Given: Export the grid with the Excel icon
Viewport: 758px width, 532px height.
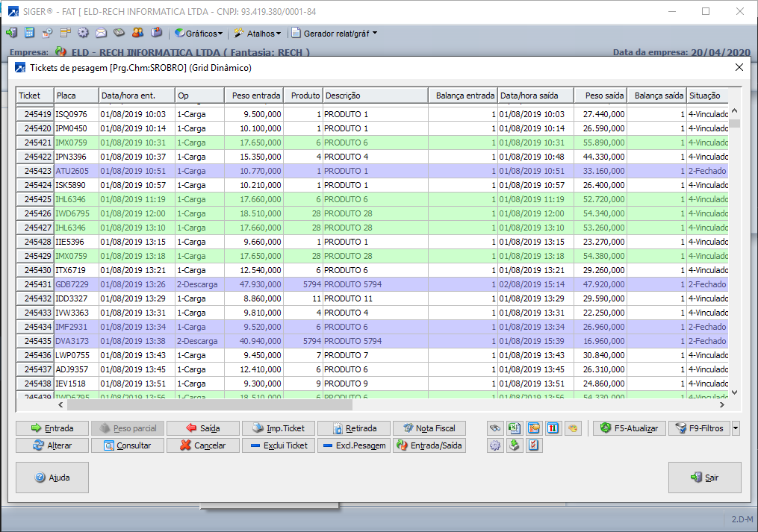Looking at the screenshot, I should (514, 428).
